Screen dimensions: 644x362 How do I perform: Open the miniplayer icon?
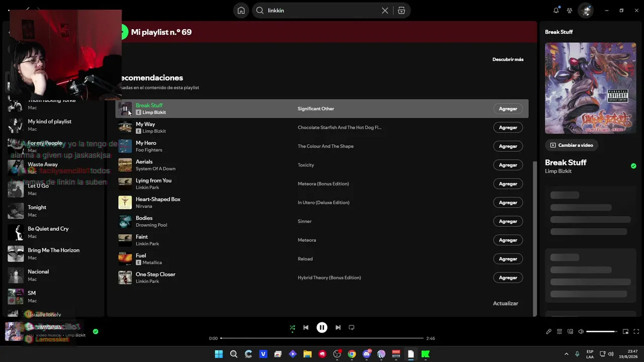click(625, 331)
